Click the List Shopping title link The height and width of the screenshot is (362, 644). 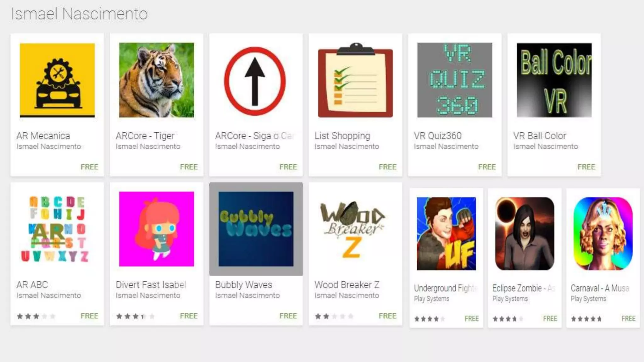[342, 136]
